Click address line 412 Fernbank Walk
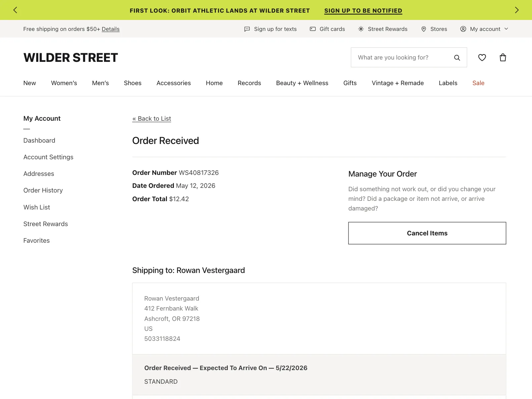This screenshot has height=399, width=532. (171, 309)
